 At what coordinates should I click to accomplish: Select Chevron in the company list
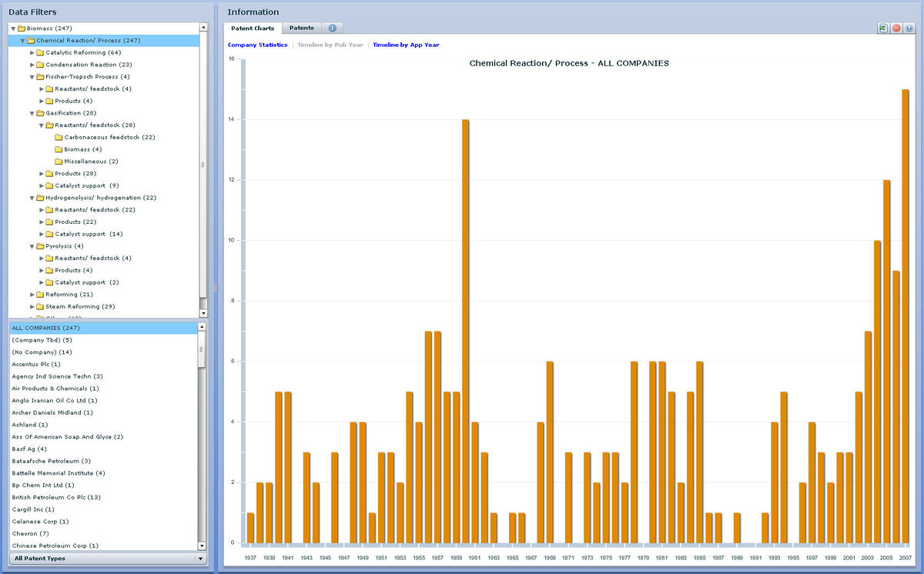[x=30, y=533]
